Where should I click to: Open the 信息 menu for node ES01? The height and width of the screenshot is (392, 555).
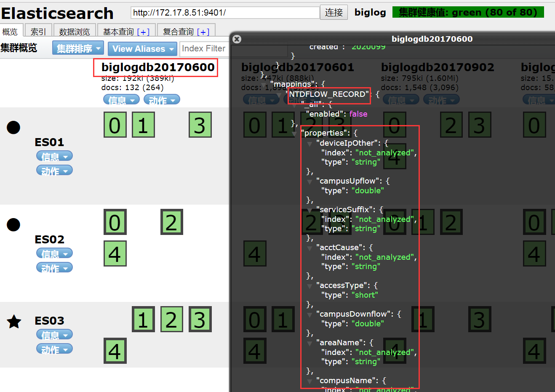click(x=54, y=156)
